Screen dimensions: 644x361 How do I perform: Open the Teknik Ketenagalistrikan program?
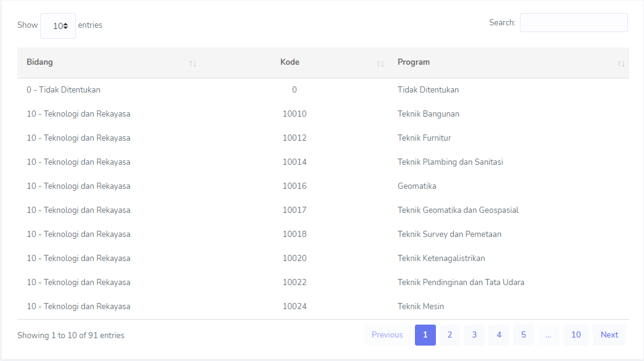(x=441, y=258)
